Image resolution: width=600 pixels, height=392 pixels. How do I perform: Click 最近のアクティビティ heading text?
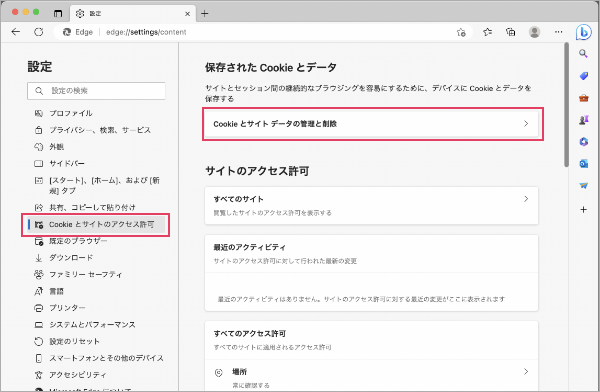click(249, 247)
